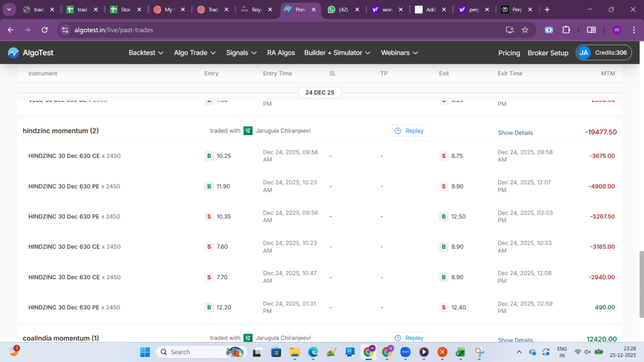644x362 pixels.
Task: Expand the Algo Trade dropdown
Action: click(195, 53)
